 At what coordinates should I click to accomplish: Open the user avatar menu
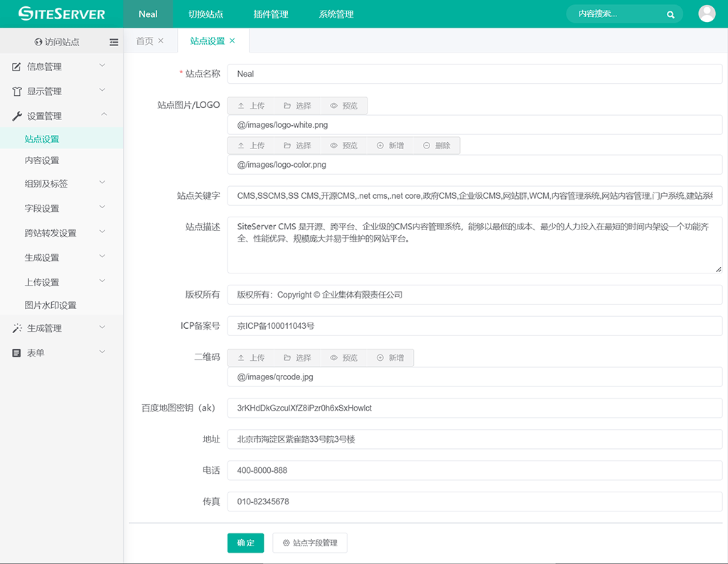[707, 13]
